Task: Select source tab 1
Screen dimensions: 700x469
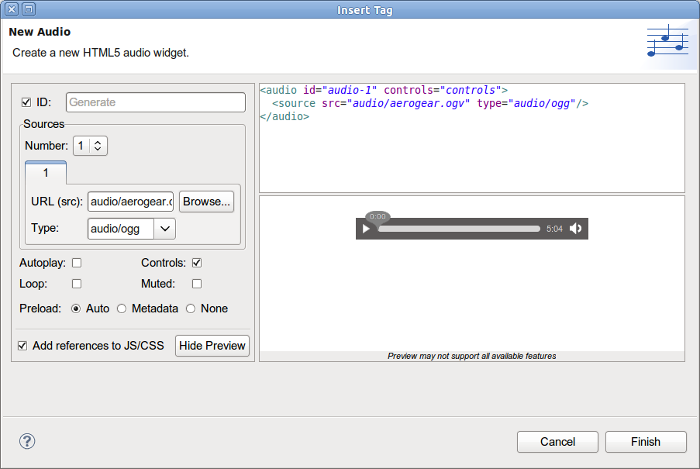Action: click(46, 173)
